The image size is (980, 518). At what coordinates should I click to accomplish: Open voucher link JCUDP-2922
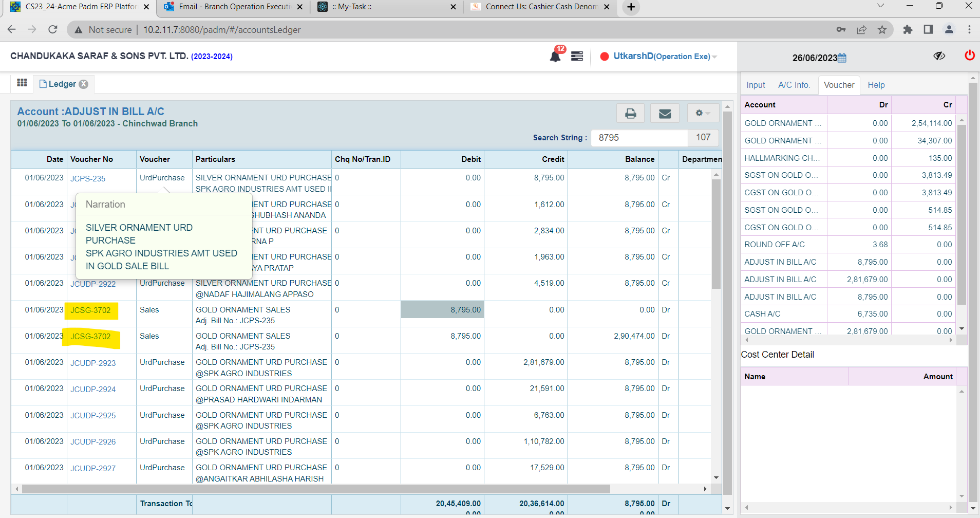coord(93,284)
